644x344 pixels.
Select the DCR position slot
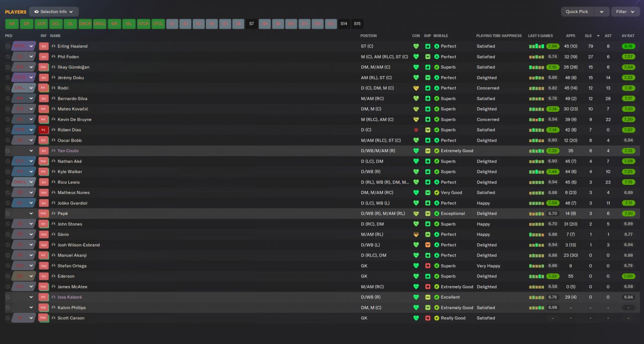[x=41, y=24]
